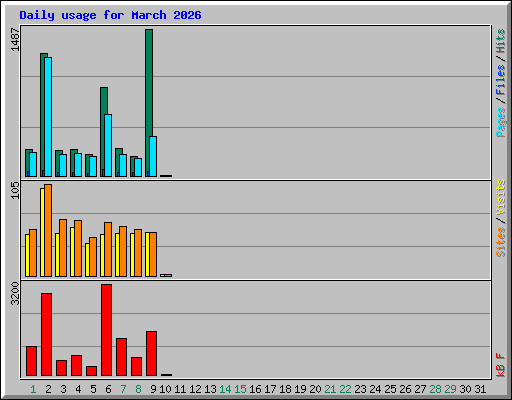Viewport: 512px width, 400px height.
Task: Click the green day 15 x-axis label
Action: click(240, 389)
